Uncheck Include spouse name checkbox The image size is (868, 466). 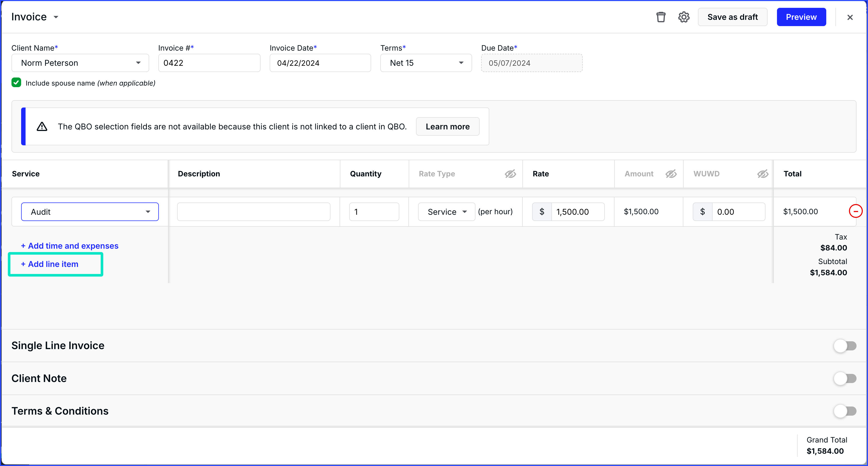(16, 83)
